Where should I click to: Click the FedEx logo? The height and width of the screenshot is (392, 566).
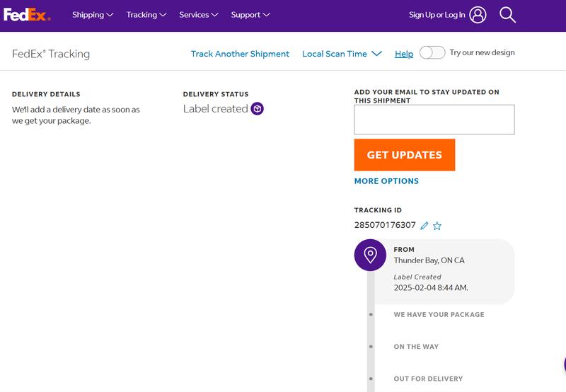pos(27,14)
